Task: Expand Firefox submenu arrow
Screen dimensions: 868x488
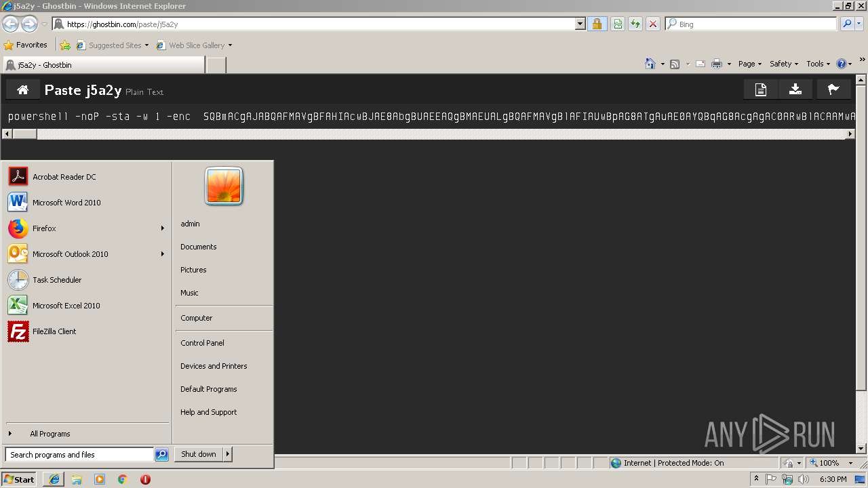Action: 162,228
